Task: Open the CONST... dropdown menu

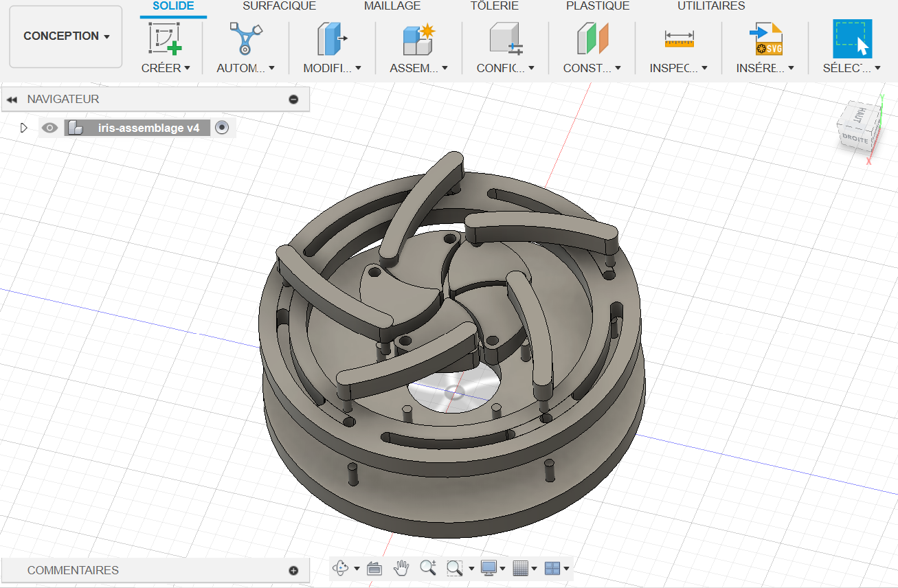Action: click(592, 68)
